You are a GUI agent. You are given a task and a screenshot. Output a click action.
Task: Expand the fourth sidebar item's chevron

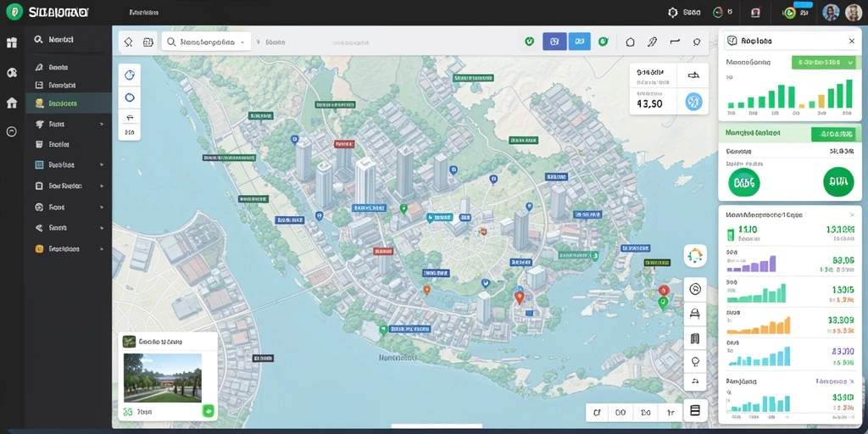click(102, 125)
